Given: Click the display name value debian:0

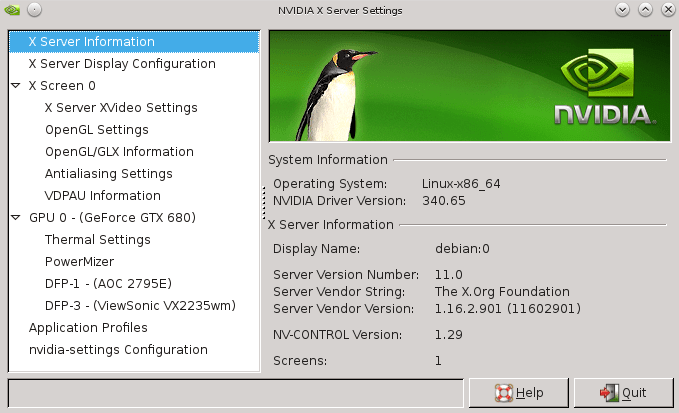Looking at the screenshot, I should coord(462,248).
